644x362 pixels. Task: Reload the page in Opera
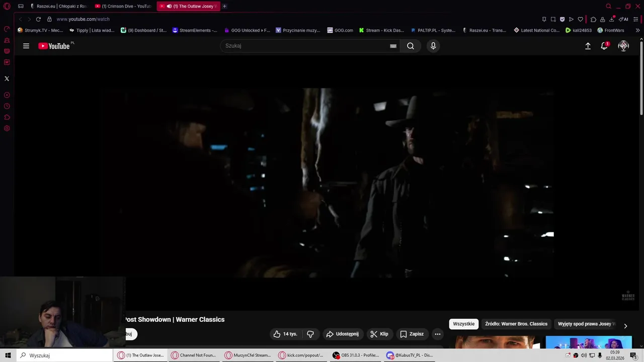pyautogui.click(x=38, y=19)
